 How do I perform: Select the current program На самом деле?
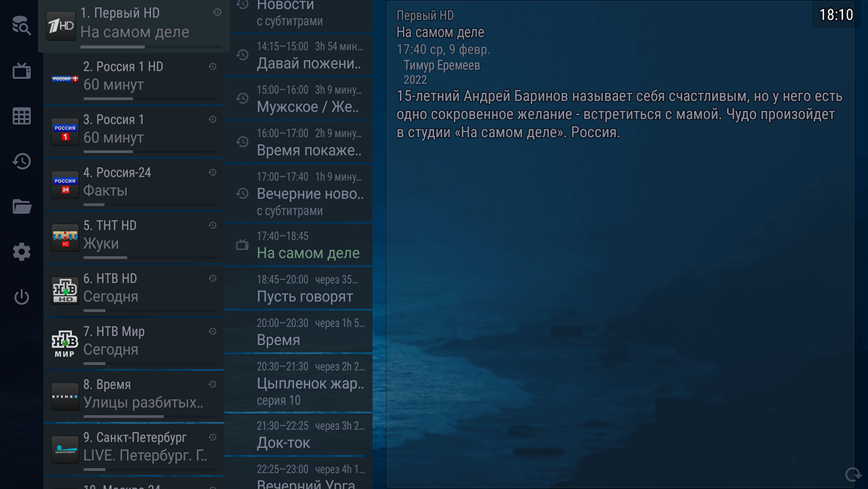299,245
